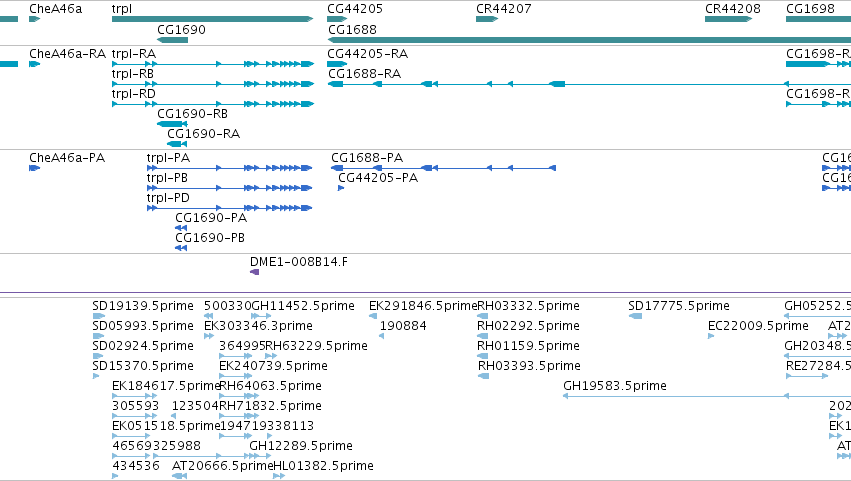The height and width of the screenshot is (481, 851).
Task: Select the trpl-PB coding feature
Action: tap(229, 188)
